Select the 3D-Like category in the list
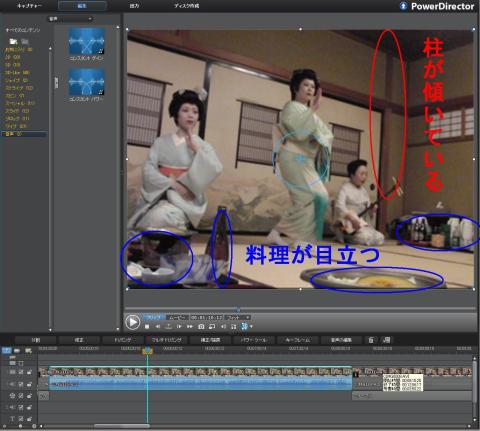 [x=17, y=72]
